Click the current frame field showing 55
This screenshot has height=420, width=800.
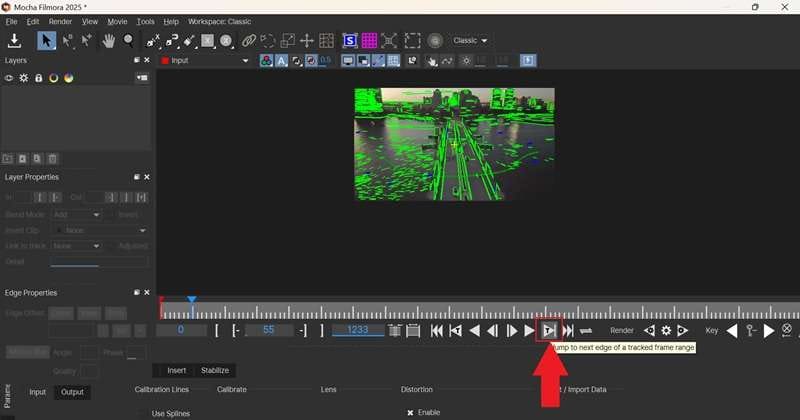tap(269, 330)
